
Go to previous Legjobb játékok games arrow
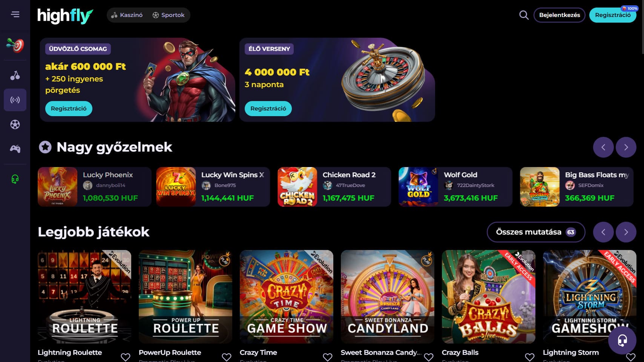click(603, 232)
